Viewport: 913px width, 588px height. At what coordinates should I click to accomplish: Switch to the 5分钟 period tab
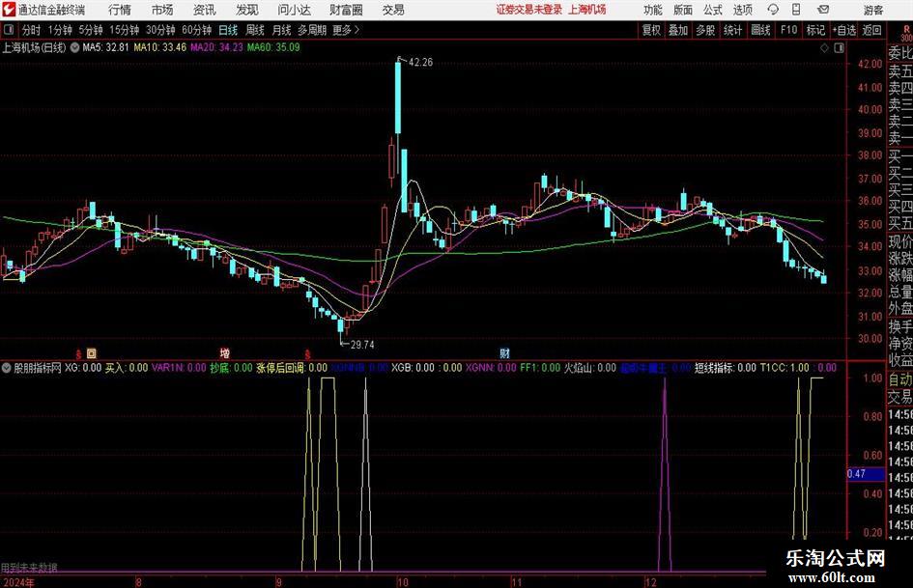pos(91,30)
